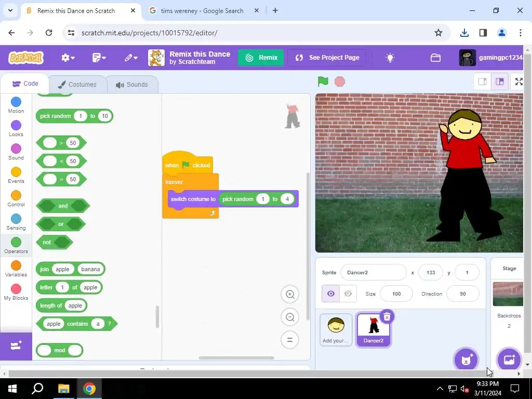The width and height of the screenshot is (532, 399).
Task: Select the Stage backdrop thumbnail
Action: coord(508,294)
